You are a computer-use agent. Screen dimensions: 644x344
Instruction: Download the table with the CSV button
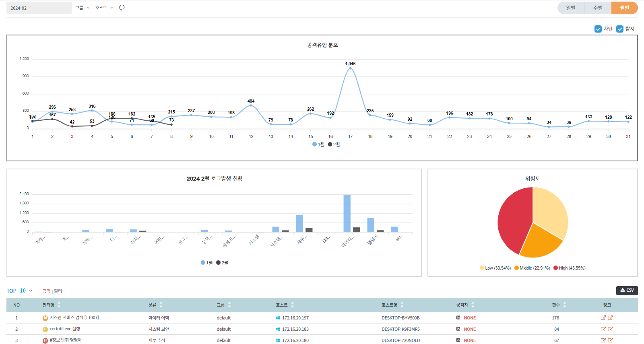click(627, 290)
